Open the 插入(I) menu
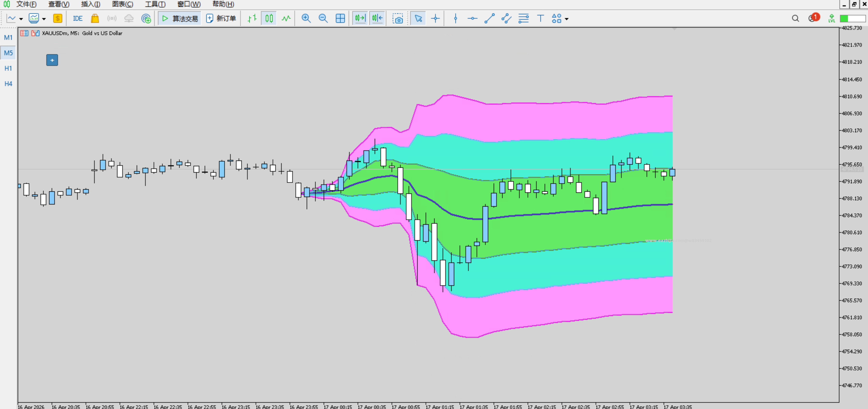 coord(91,4)
